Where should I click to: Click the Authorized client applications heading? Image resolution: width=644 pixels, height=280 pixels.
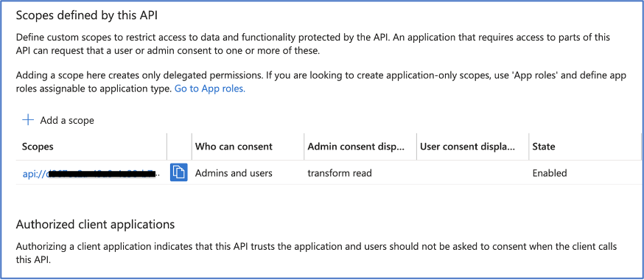95,225
